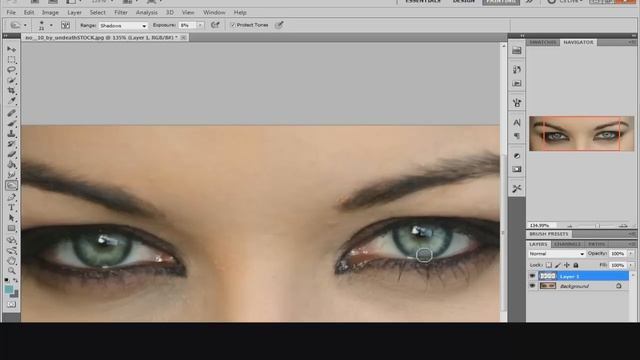The image size is (640, 360).
Task: Switch to the Channels tab
Action: [x=567, y=244]
